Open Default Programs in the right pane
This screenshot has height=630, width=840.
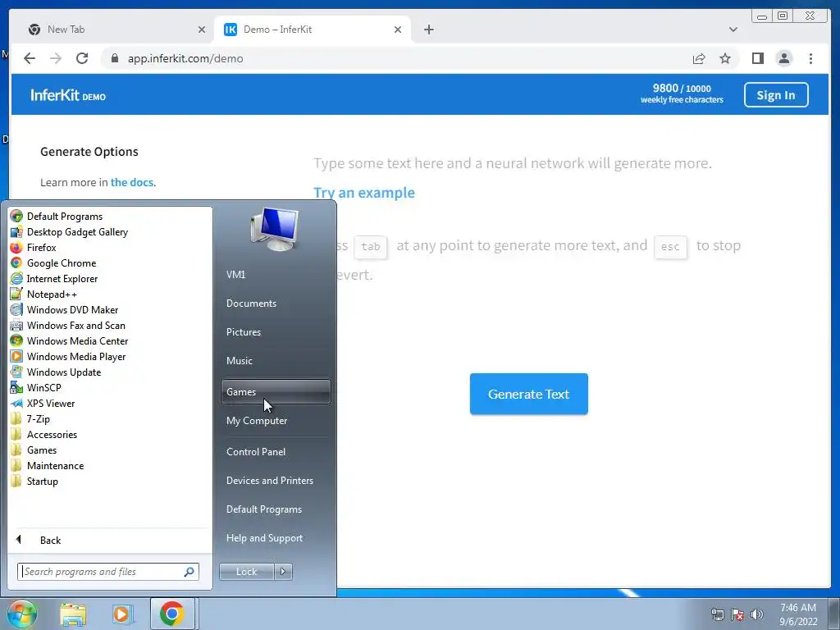pyautogui.click(x=263, y=509)
